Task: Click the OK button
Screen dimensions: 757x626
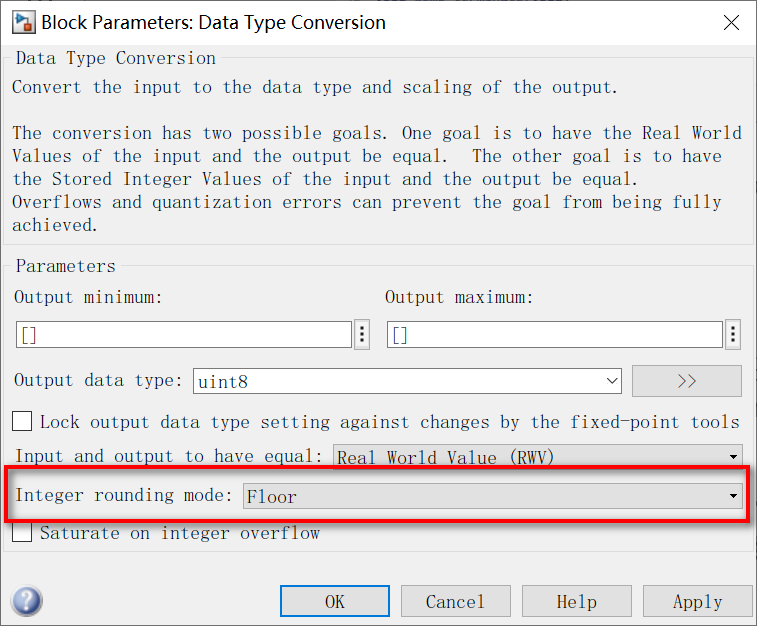Action: pos(335,601)
